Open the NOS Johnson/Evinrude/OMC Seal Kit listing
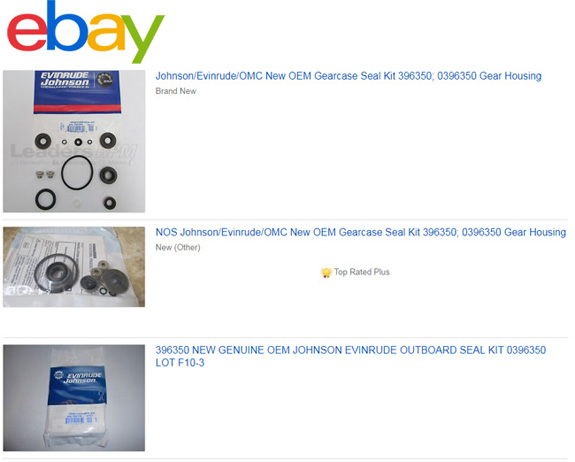The height and width of the screenshot is (462, 575). pyautogui.click(x=360, y=232)
